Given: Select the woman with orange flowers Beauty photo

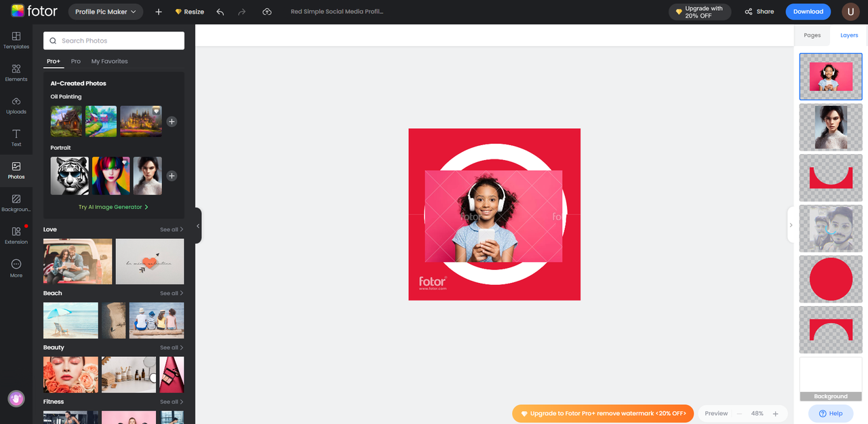Looking at the screenshot, I should coord(71,374).
